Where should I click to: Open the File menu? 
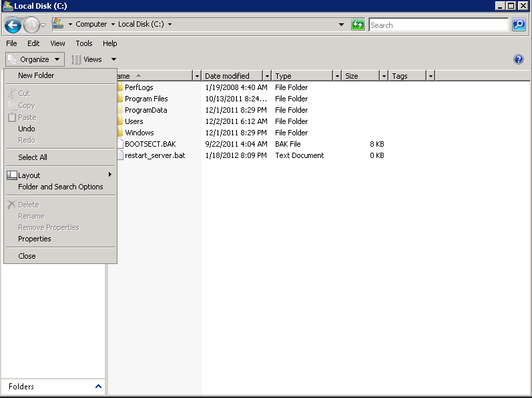11,43
